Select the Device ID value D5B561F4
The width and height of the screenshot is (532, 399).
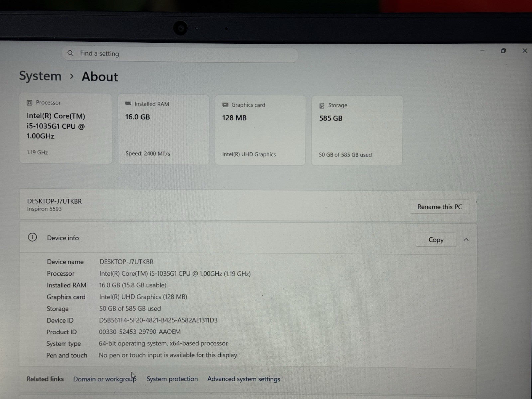point(158,320)
